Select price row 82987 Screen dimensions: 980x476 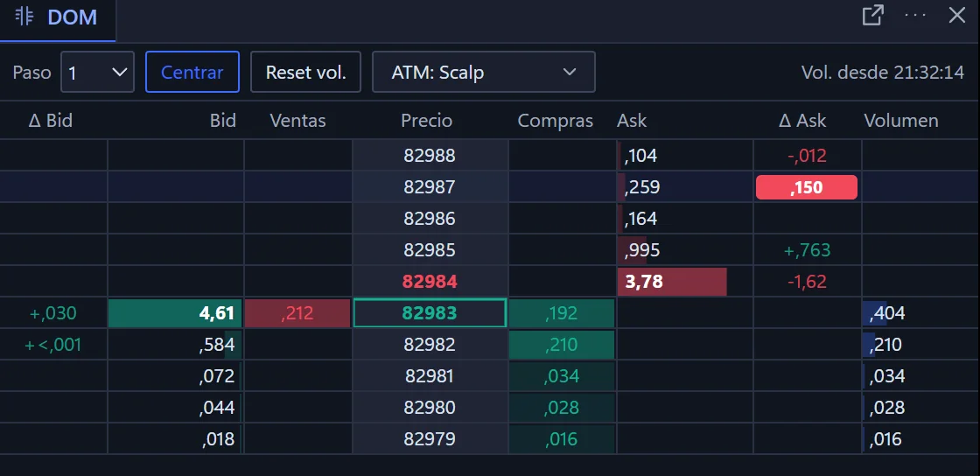click(430, 186)
